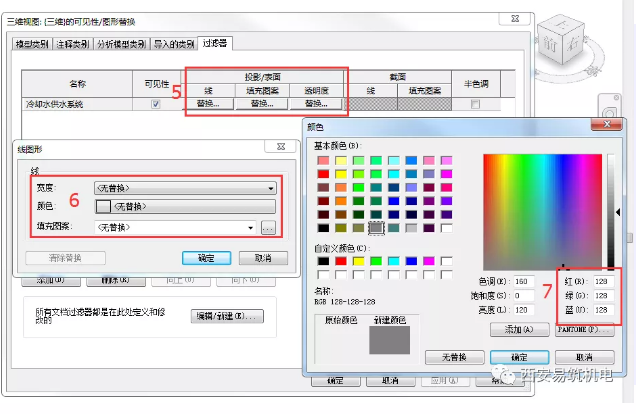
Task: Click the luminance slider bar
Action: (611, 211)
